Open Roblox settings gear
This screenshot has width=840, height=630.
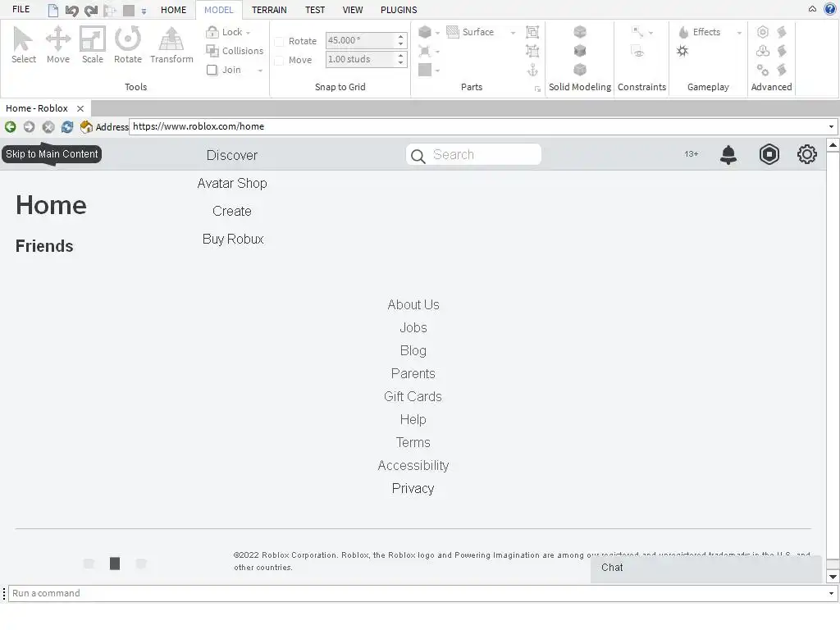(x=807, y=154)
